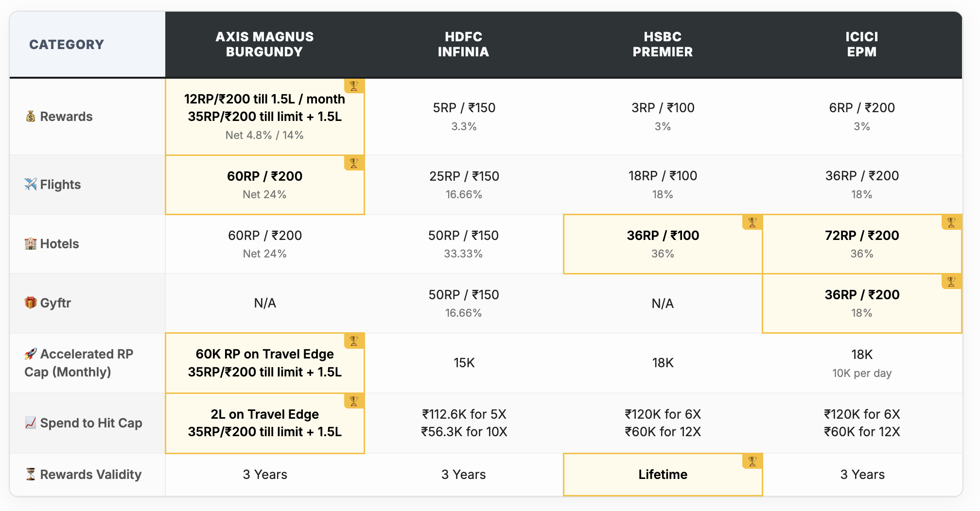Click the chart icon beside Spend to Hit Cap
The width and height of the screenshot is (980, 511).
pyautogui.click(x=31, y=423)
